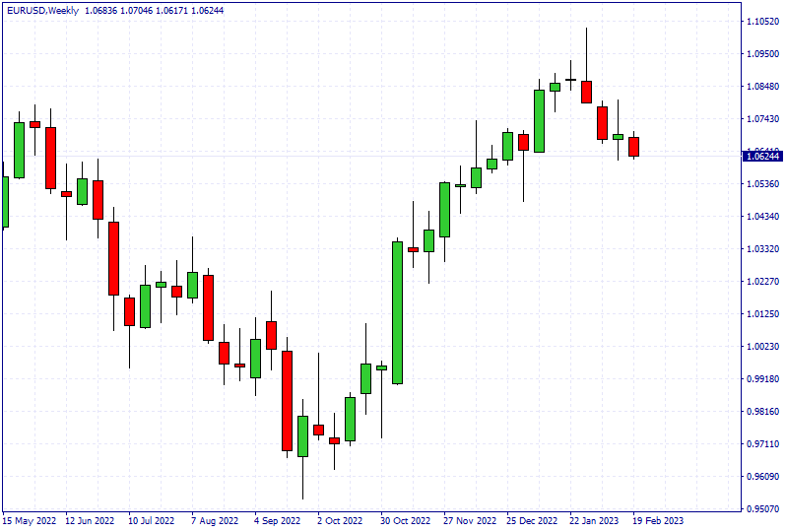Click the 1.02270 price axis label
This screenshot has height=532, width=786.
(763, 282)
